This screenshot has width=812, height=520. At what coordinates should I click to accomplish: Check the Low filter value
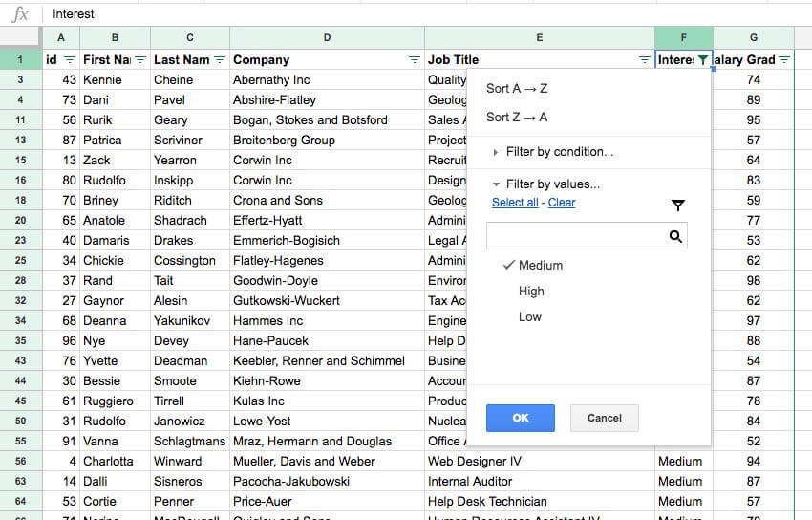pyautogui.click(x=530, y=317)
